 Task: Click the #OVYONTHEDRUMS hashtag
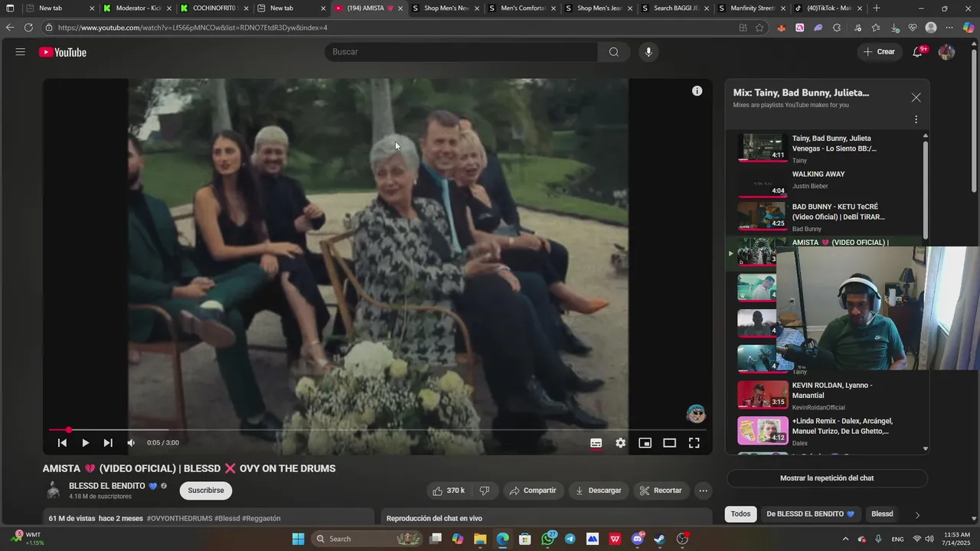coord(180,518)
